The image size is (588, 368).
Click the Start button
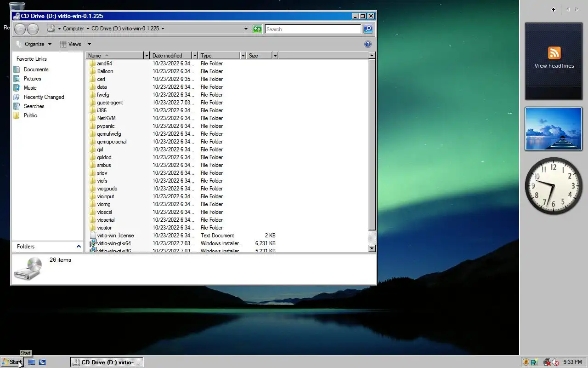pos(11,362)
